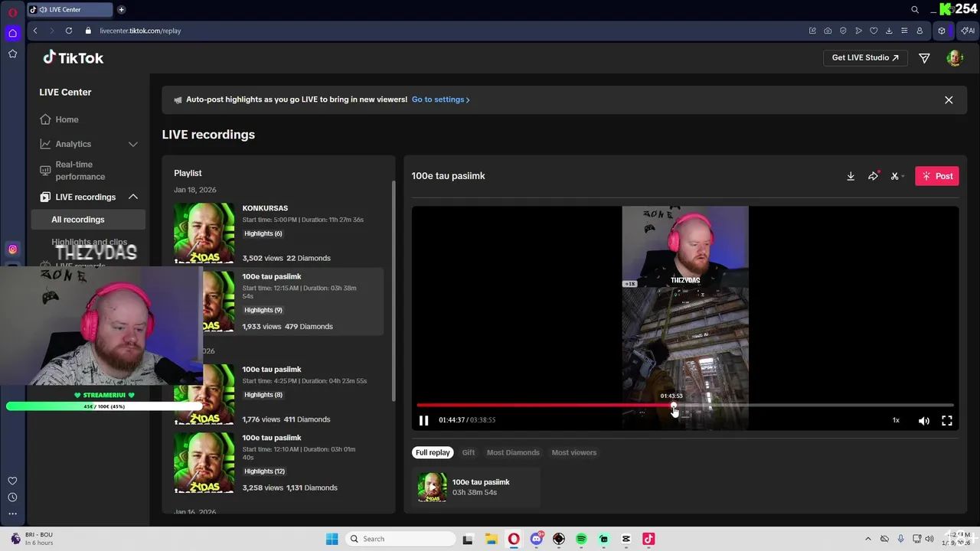Screen dimensions: 980x551
Task: Open history clock in the Opera sidebar
Action: coord(12,497)
